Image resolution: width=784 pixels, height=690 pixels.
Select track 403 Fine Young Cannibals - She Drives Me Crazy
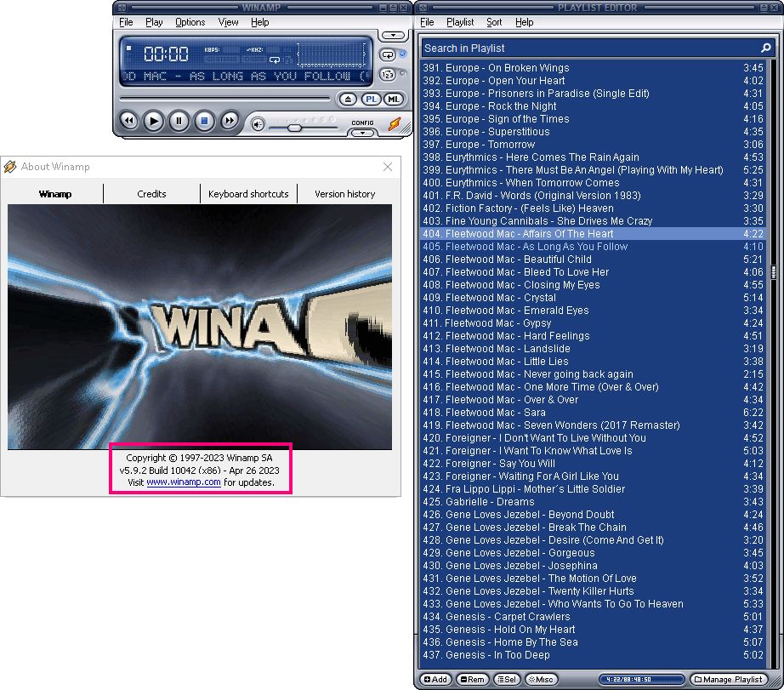point(593,220)
